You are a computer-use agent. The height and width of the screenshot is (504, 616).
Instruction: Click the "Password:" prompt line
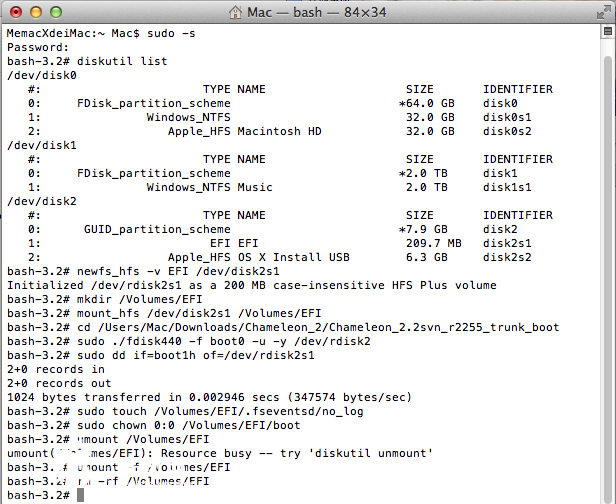[37, 47]
